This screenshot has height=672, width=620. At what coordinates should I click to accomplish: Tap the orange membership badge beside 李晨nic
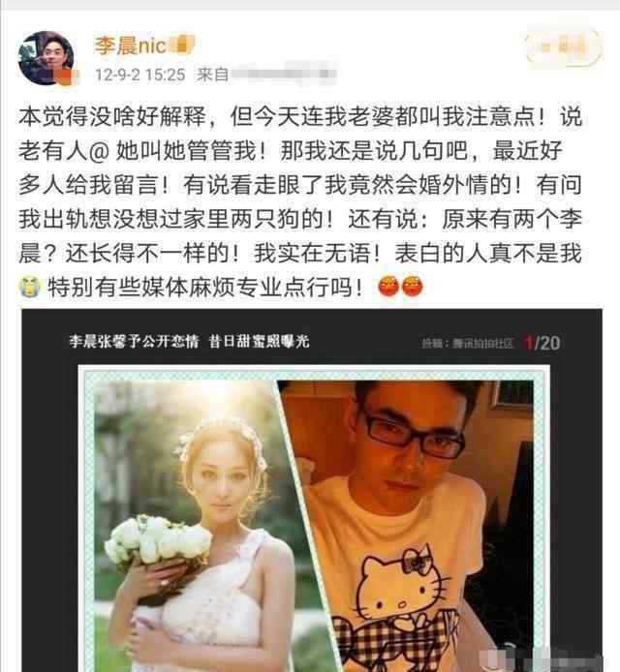coord(182,45)
